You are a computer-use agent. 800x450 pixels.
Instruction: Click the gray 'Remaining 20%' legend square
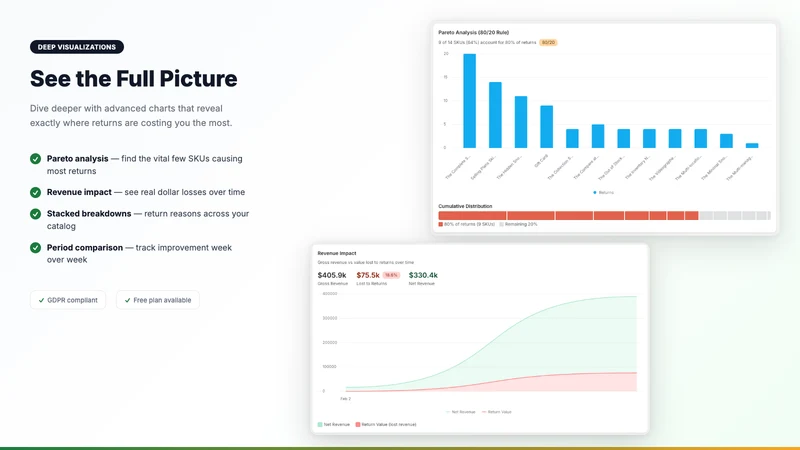(x=502, y=224)
